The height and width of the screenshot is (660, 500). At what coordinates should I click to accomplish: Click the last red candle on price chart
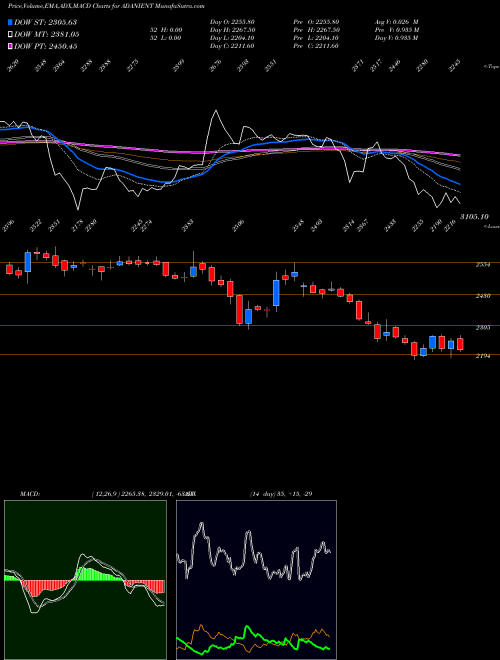(x=460, y=344)
